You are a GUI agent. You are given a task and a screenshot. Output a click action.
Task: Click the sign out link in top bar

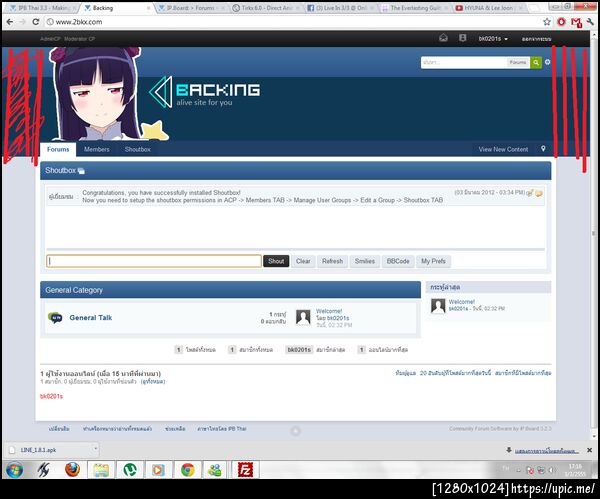[536, 39]
